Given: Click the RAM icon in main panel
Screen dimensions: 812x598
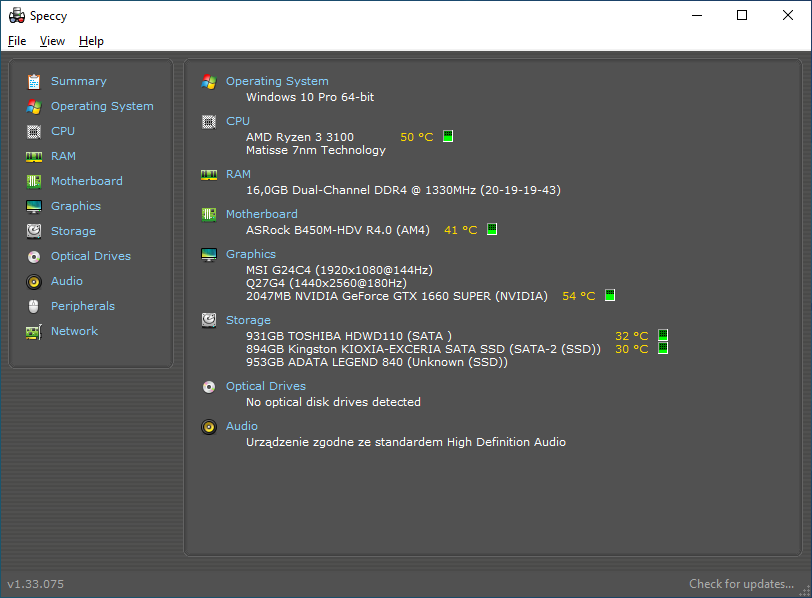Looking at the screenshot, I should click(x=209, y=175).
